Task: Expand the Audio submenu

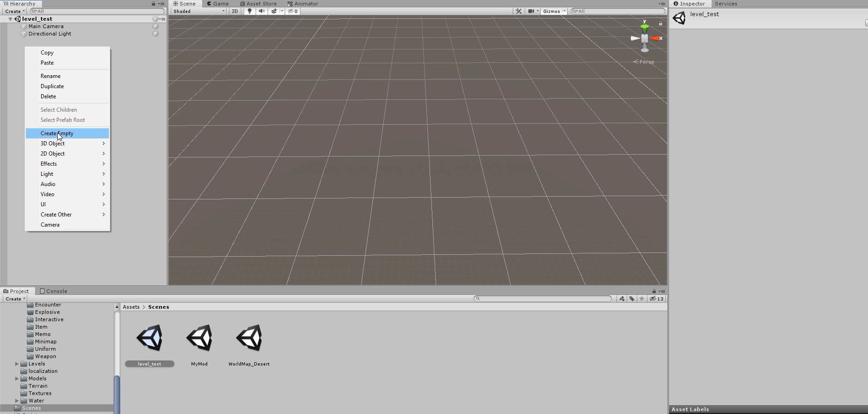Action: click(x=67, y=184)
